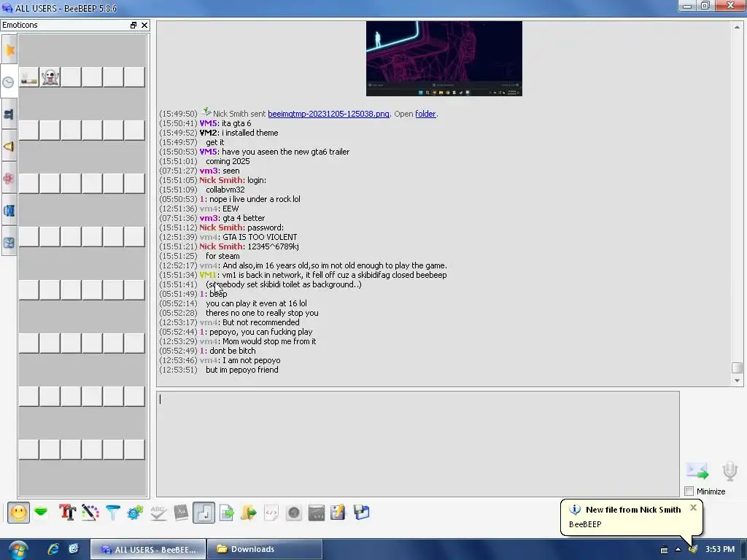The width and height of the screenshot is (747, 560).
Task: Enable the Minimize checkbox
Action: (x=689, y=491)
